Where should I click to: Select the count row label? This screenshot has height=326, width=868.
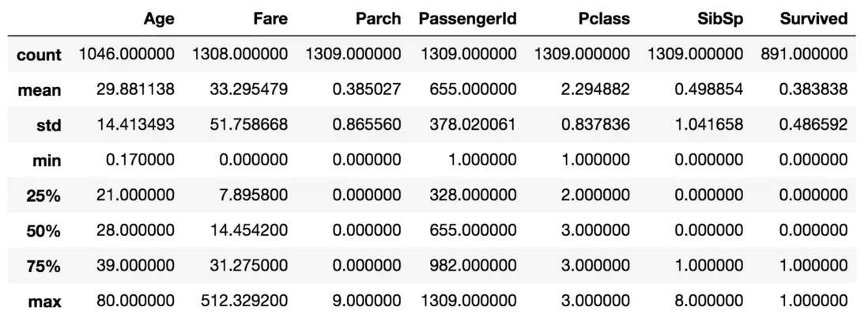coord(40,55)
